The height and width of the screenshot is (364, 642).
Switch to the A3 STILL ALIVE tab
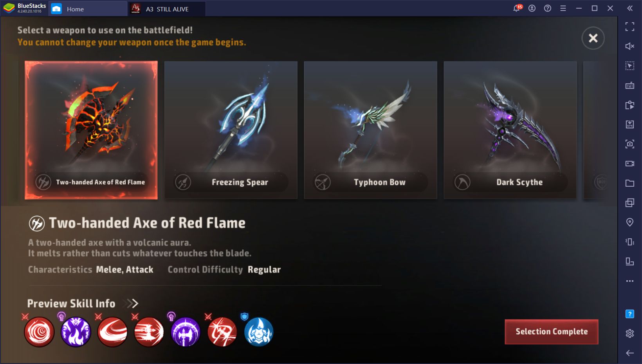167,9
